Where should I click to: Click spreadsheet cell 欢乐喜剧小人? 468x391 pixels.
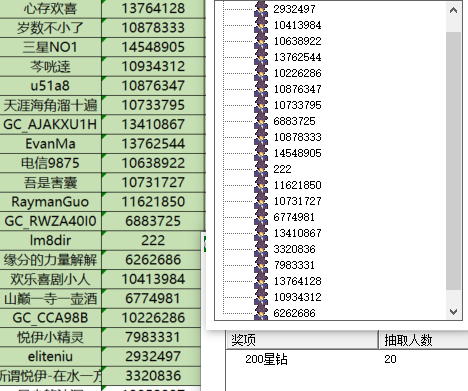pos(50,279)
